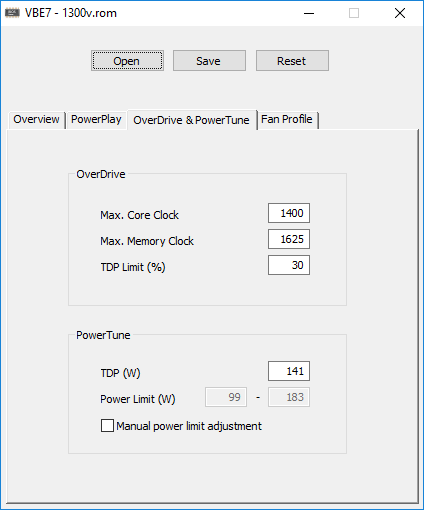The image size is (424, 510).
Task: Click the VBE7 chip icon in title bar
Action: [12, 13]
